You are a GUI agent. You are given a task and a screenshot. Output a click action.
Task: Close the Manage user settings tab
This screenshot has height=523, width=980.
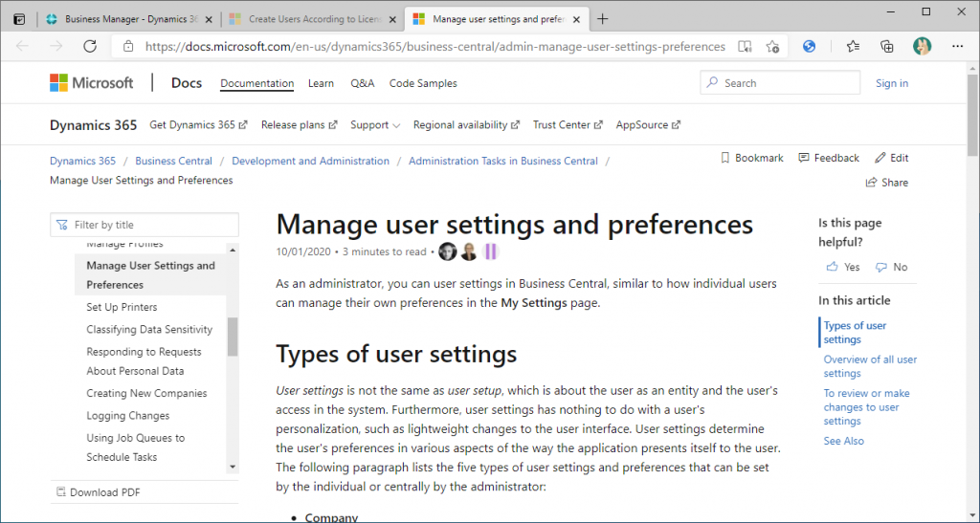[x=576, y=19]
